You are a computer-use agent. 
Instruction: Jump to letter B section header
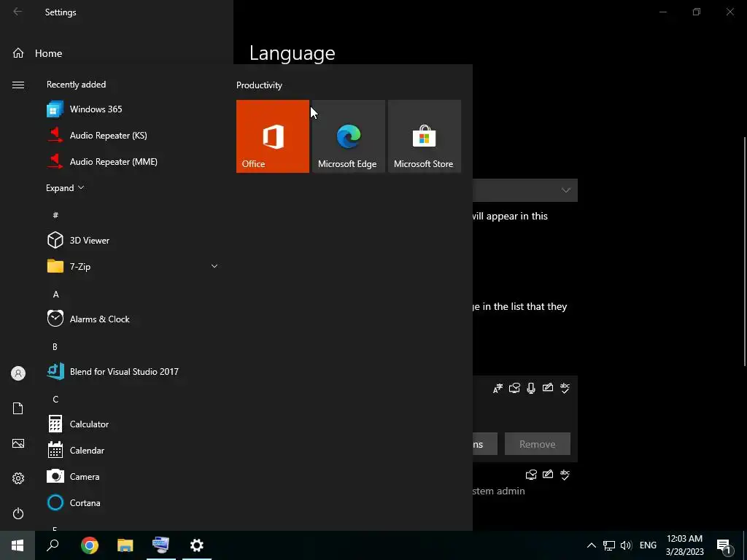click(x=55, y=346)
